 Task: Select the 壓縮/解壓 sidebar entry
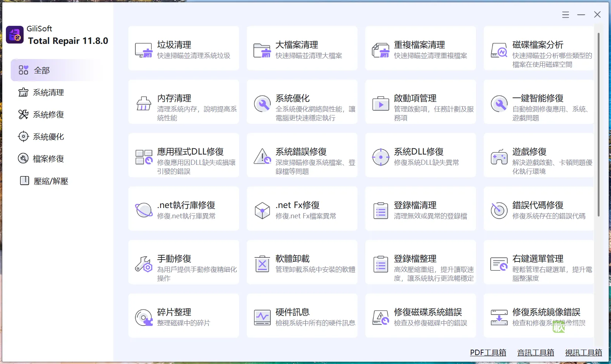click(51, 181)
